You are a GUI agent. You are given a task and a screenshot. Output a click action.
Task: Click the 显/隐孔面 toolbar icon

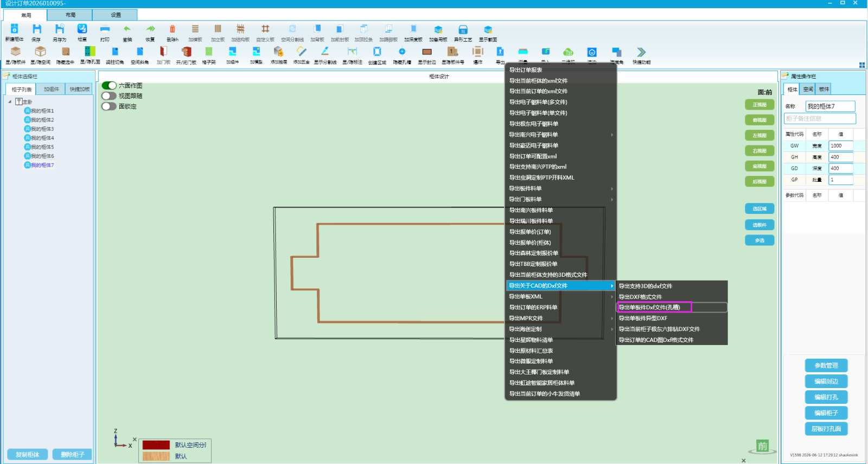[x=90, y=52]
